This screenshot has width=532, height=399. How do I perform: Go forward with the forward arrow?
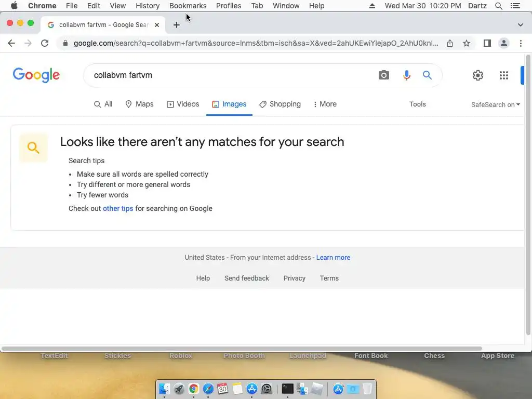28,43
